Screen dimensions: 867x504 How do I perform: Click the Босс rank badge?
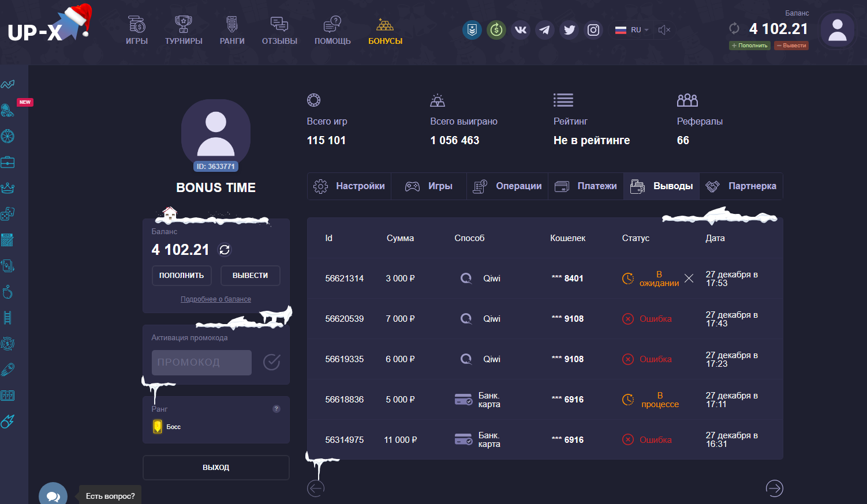point(167,427)
